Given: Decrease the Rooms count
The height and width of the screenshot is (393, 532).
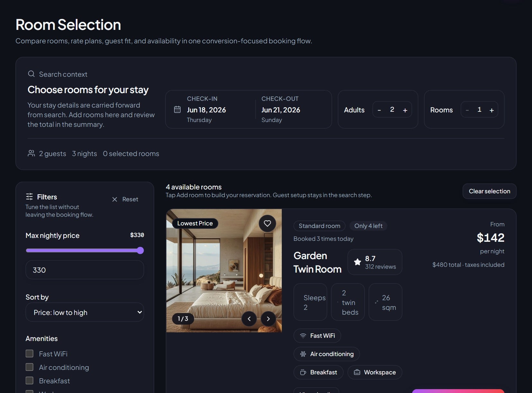Looking at the screenshot, I should click(x=467, y=110).
